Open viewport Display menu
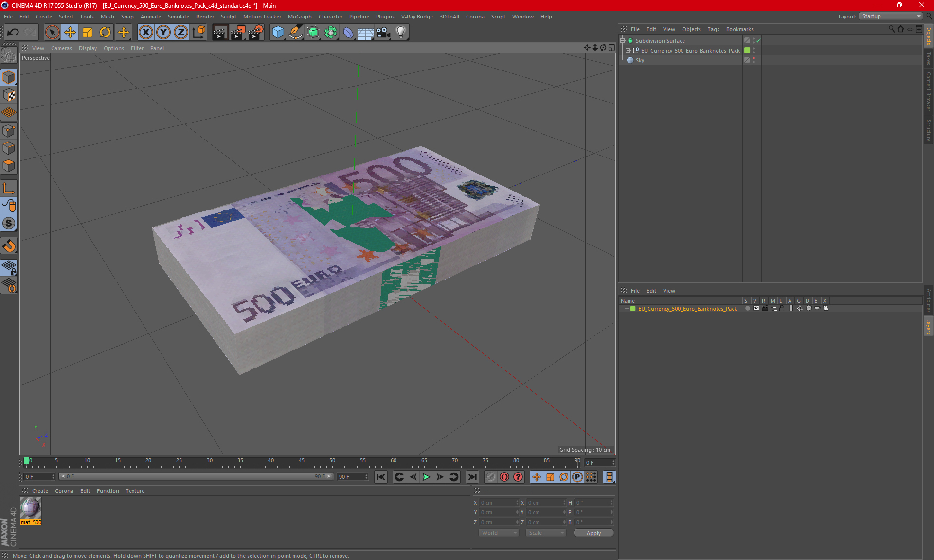 (x=88, y=48)
